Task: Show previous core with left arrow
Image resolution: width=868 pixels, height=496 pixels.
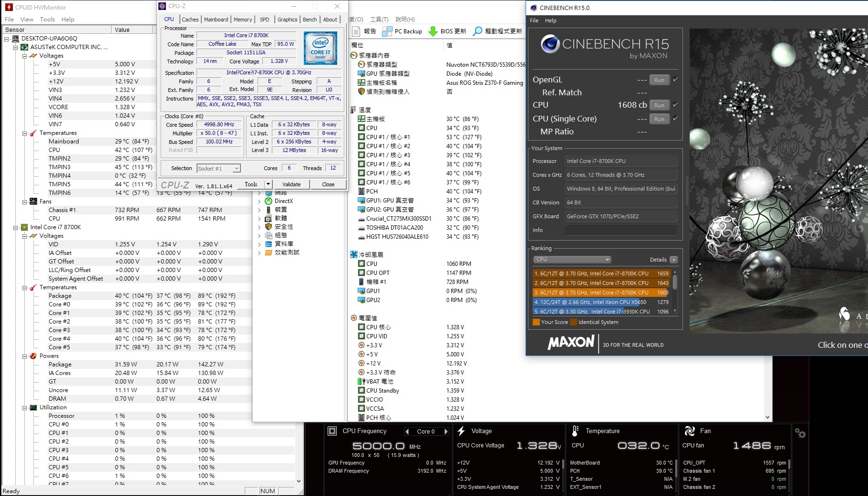Action: (407, 432)
